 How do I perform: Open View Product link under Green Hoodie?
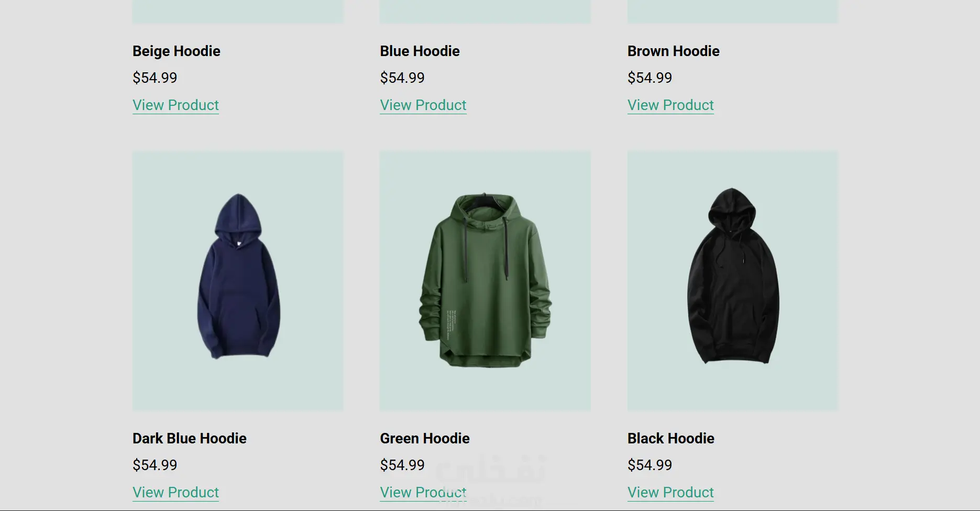pos(423,492)
